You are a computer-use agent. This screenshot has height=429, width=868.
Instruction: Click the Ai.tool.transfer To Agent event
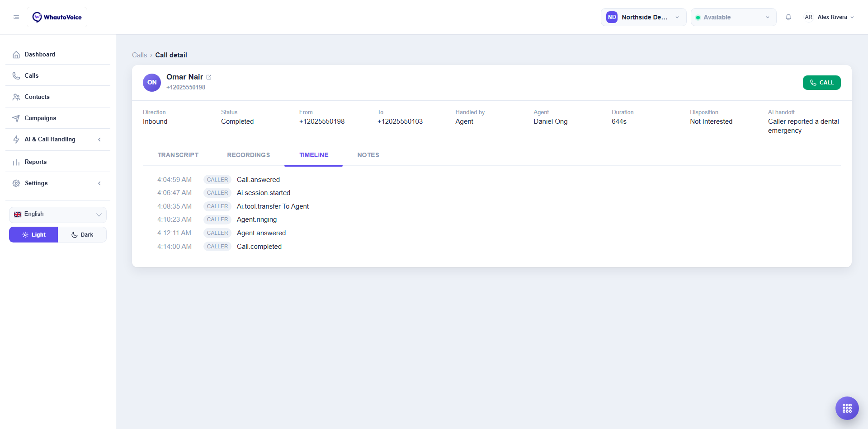click(273, 206)
